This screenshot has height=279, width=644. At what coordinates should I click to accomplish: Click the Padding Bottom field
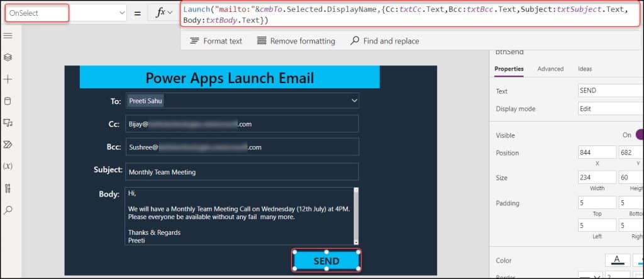631,203
